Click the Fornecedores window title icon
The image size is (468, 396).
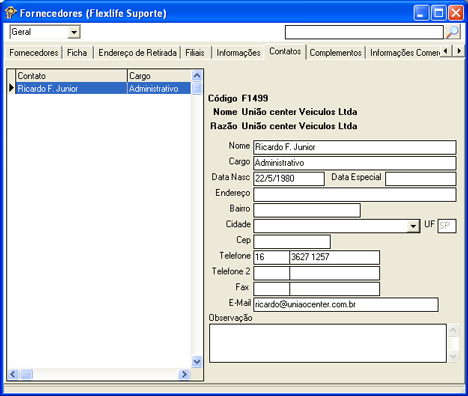point(10,13)
